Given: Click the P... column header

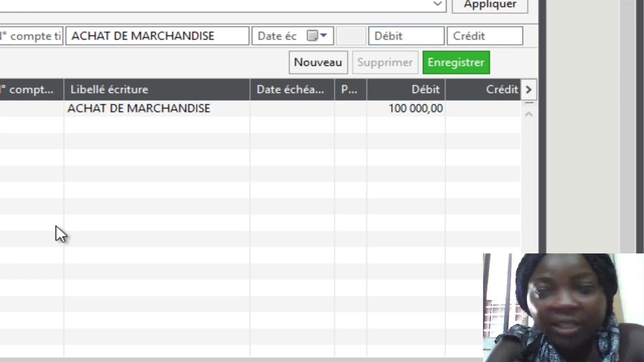Looking at the screenshot, I should coord(351,89).
